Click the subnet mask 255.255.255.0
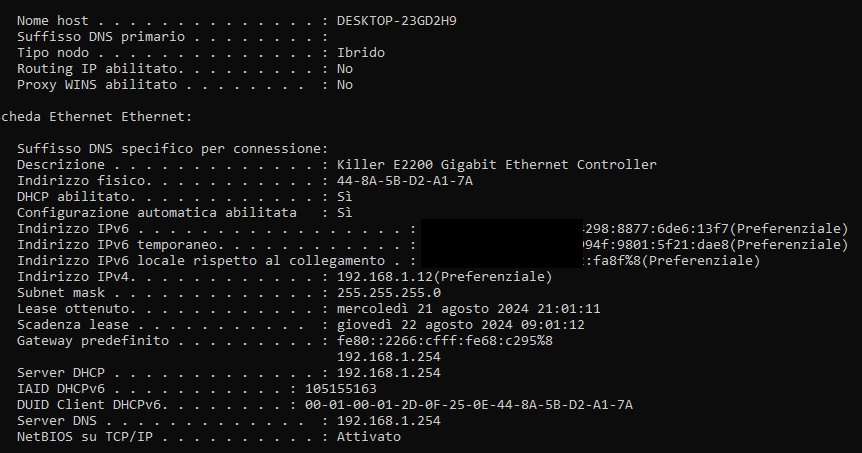This screenshot has height=453, width=862. point(389,292)
